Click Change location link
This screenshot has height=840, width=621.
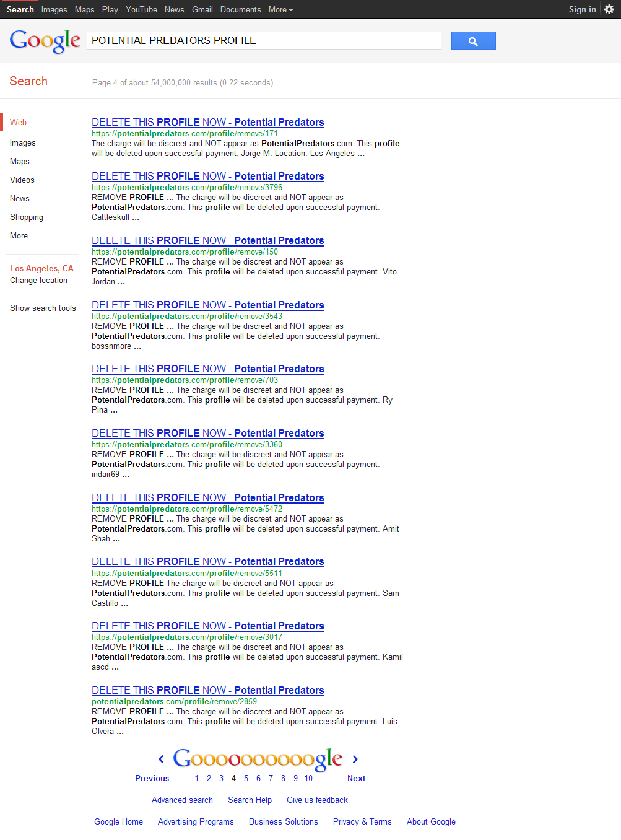click(x=38, y=280)
